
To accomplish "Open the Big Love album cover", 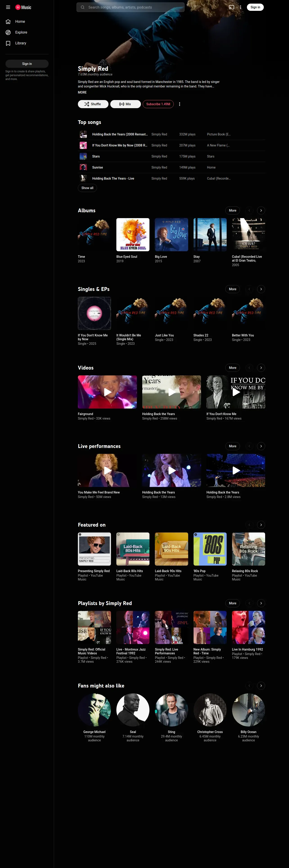I will (x=171, y=235).
